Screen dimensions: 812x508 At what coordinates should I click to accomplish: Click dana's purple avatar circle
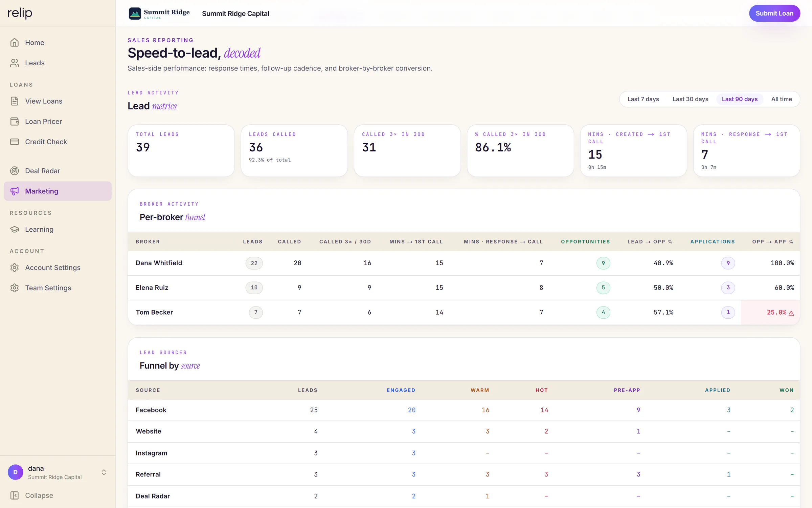point(15,472)
